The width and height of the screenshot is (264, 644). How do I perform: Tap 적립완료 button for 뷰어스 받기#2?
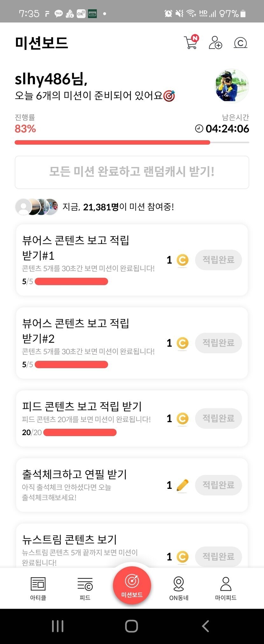coord(219,343)
